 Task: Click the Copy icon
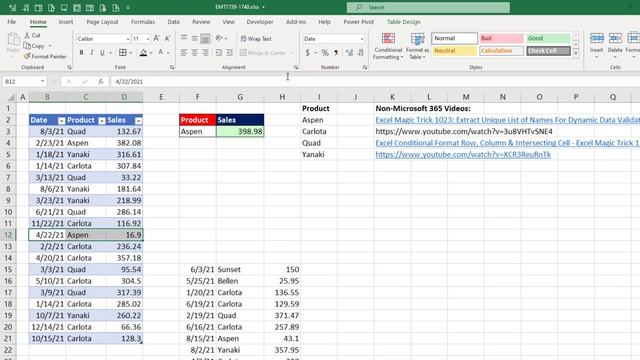coord(27,46)
